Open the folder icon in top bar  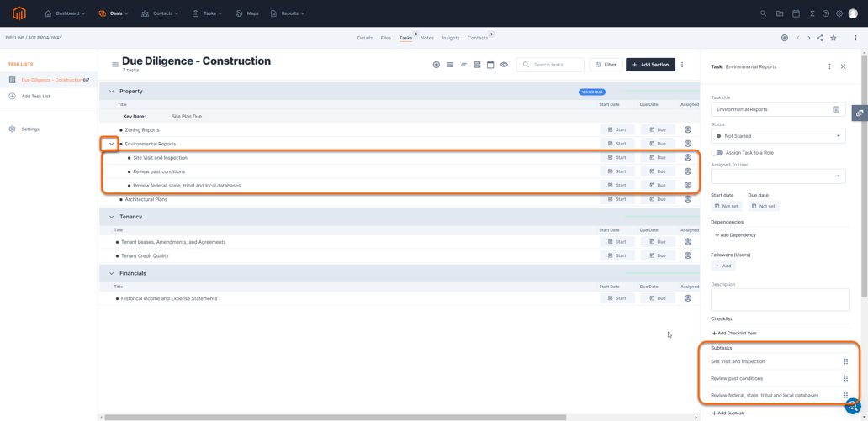[780, 13]
